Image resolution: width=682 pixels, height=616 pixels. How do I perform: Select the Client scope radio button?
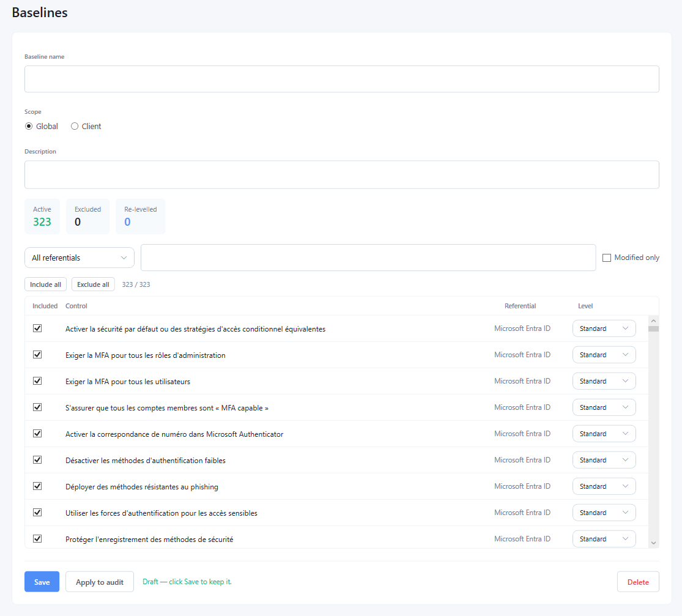coord(75,126)
